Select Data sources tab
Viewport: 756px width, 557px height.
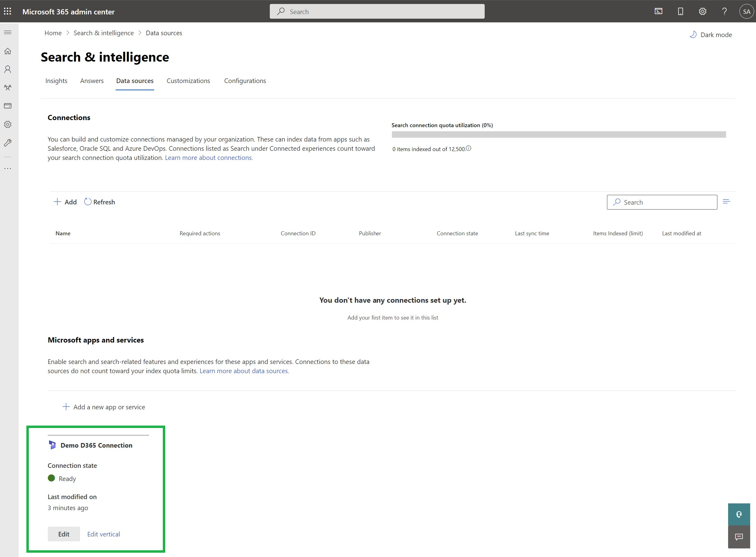(x=135, y=81)
